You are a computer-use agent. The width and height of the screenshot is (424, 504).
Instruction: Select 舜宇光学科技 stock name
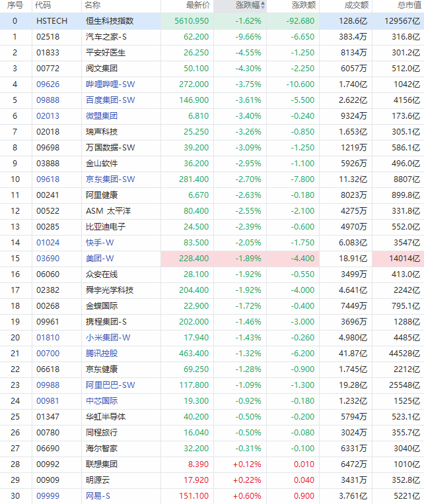(x=110, y=290)
